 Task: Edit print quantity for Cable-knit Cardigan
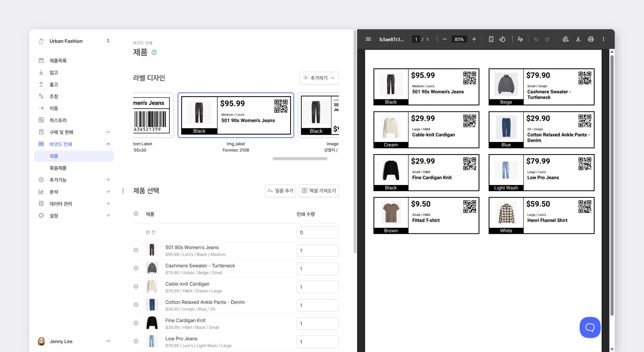click(318, 287)
